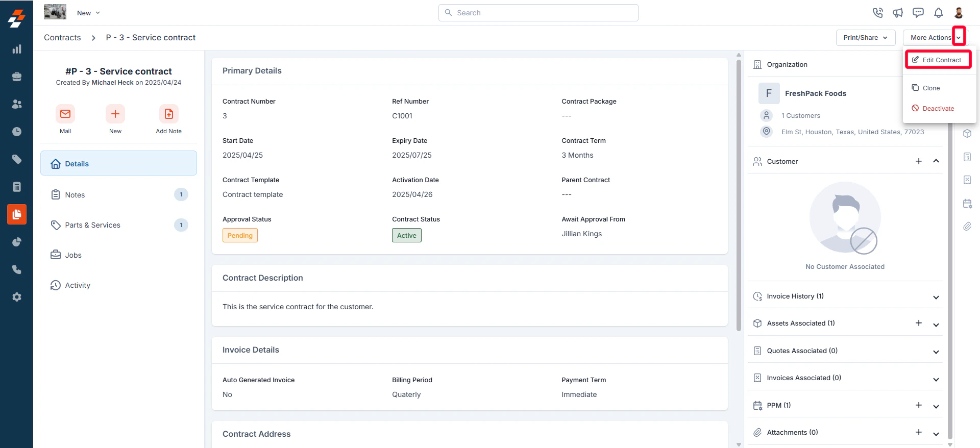
Task: Select the Jobs tab
Action: pyautogui.click(x=118, y=255)
